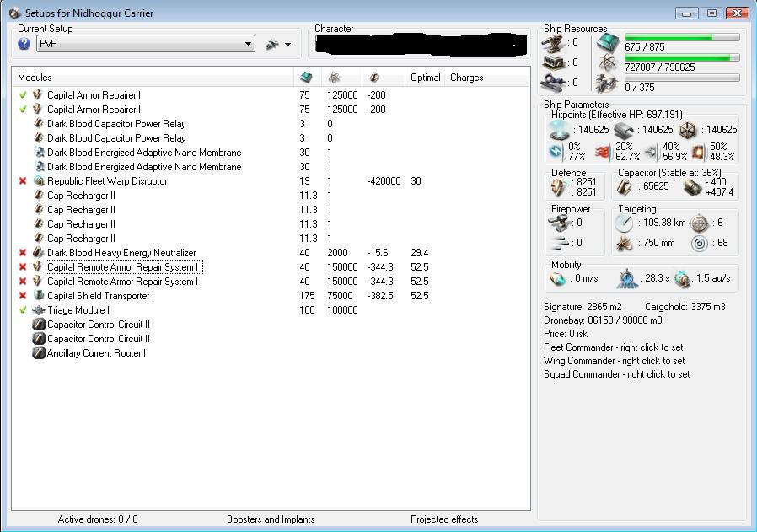757x532 pixels.
Task: Open Projected effects panel
Action: click(x=444, y=519)
